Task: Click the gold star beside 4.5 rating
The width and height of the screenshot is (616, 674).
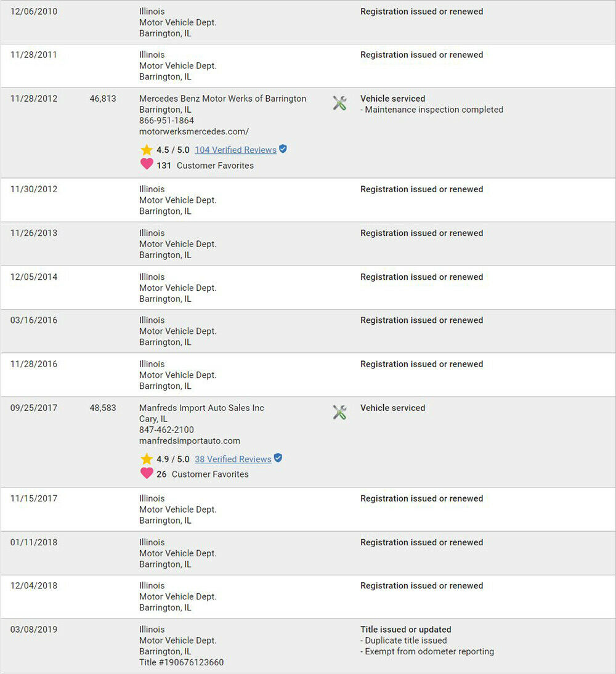Action: [147, 150]
